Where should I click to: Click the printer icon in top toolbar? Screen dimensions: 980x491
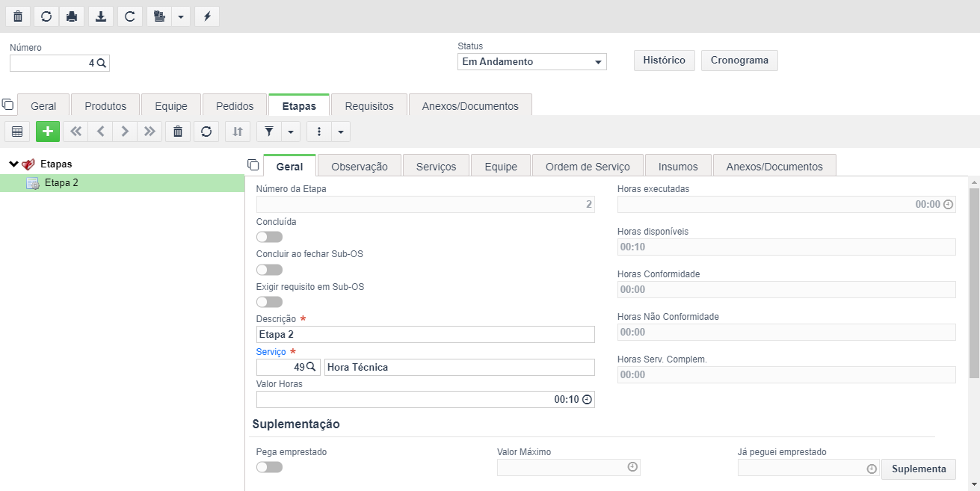(x=72, y=16)
